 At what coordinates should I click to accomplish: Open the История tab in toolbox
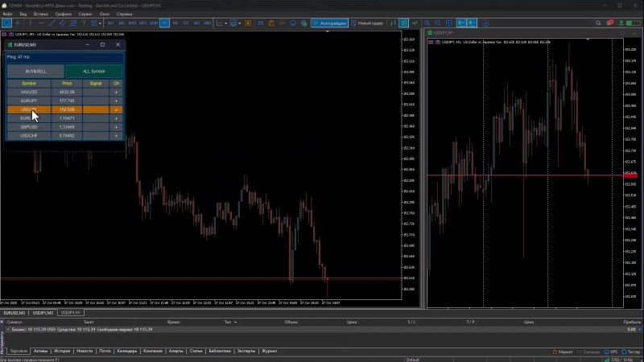pyautogui.click(x=62, y=351)
